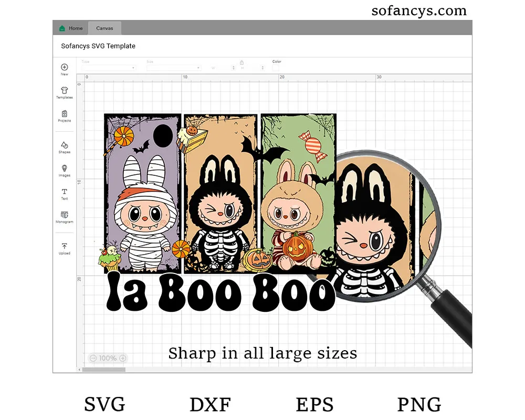The image size is (525, 420).
Task: Zoom out with the minus button
Action: tap(93, 358)
